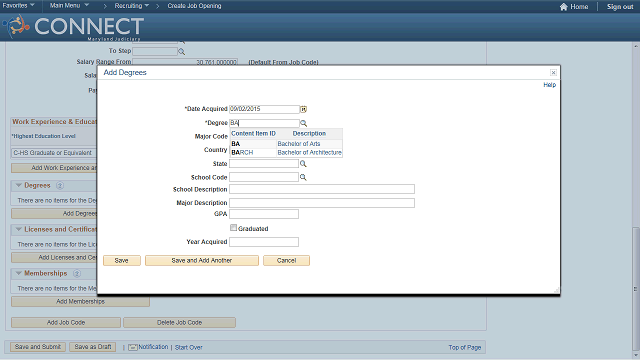Viewport: 640px width, 360px height.
Task: Click Content Item ID column header
Action: click(x=253, y=133)
